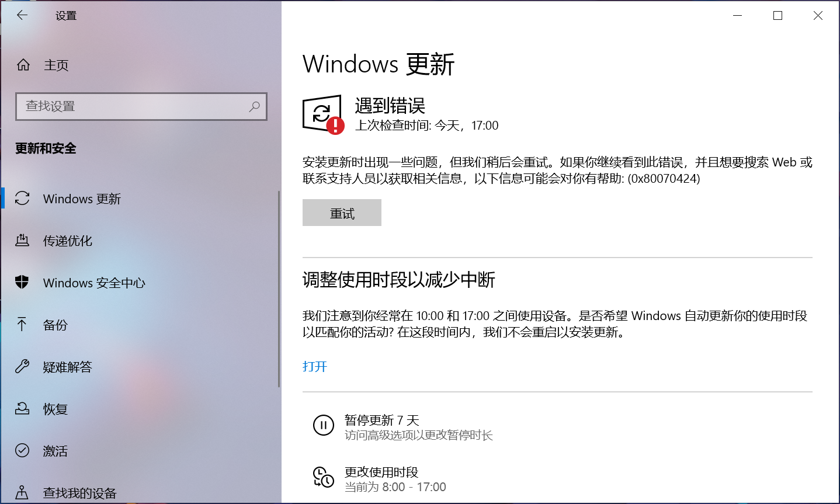Open 传递优化 settings

pos(67,241)
